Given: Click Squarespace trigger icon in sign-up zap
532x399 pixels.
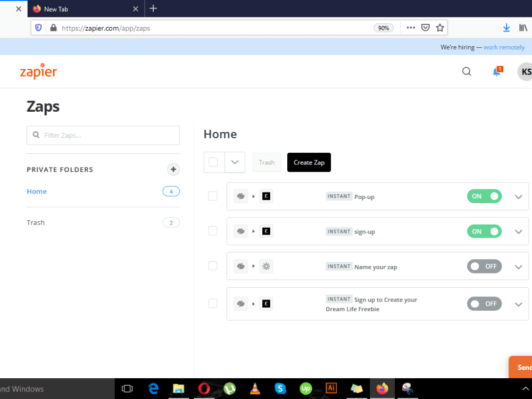Looking at the screenshot, I should click(x=240, y=231).
